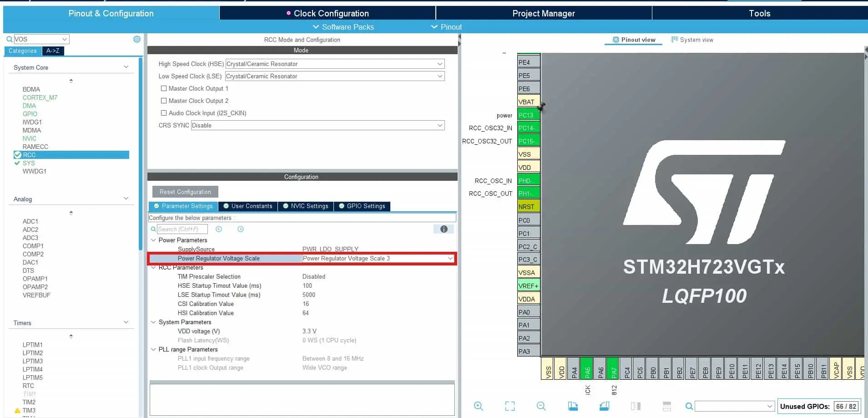Screen dimensions: 868x418
Task: Switch to System view
Action: click(x=692, y=40)
